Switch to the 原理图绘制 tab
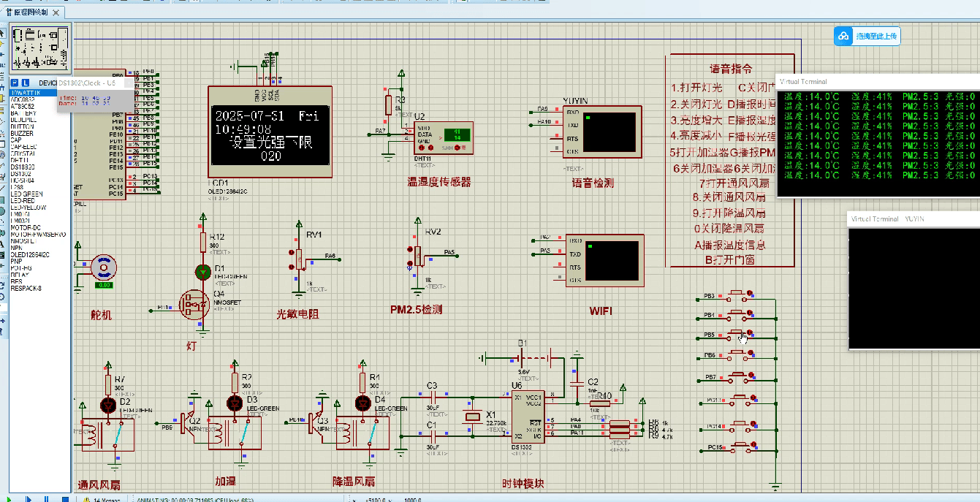 pos(29,12)
